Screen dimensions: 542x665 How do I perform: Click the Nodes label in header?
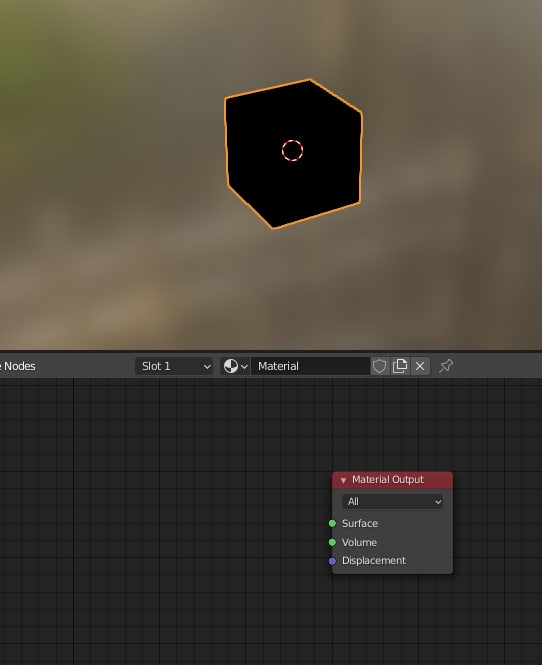[x=20, y=366]
